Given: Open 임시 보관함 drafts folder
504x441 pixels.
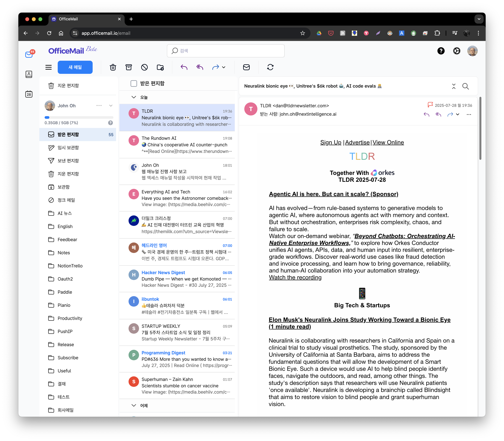Looking at the screenshot, I should click(78, 147).
